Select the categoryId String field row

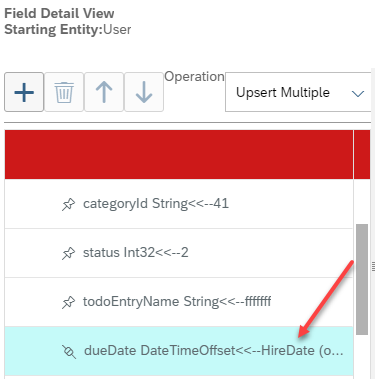pyautogui.click(x=179, y=204)
